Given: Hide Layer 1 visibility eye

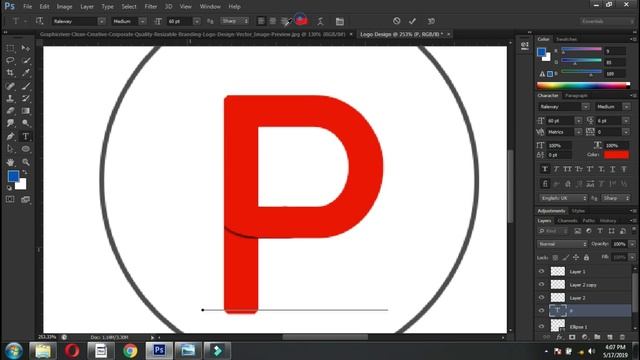Looking at the screenshot, I should tap(542, 271).
